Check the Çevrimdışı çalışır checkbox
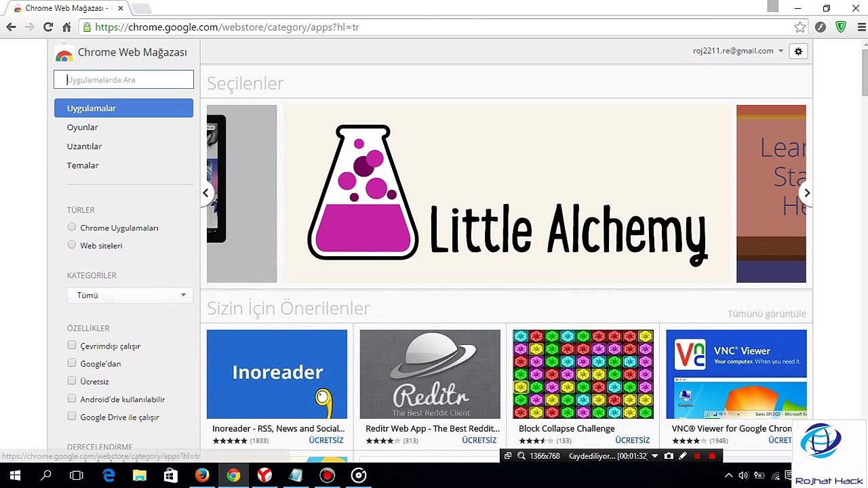The width and height of the screenshot is (868, 488). (x=72, y=345)
